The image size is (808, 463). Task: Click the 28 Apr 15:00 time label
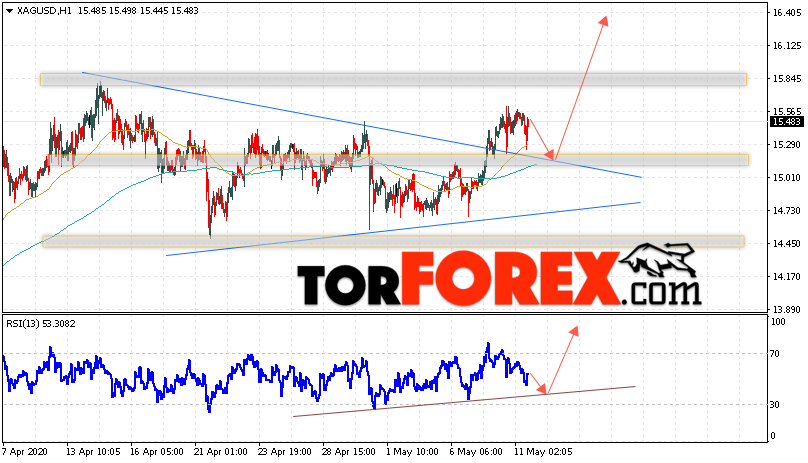(x=348, y=452)
